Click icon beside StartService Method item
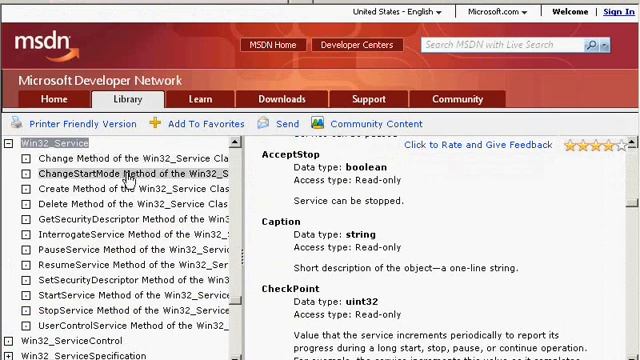 point(26,296)
